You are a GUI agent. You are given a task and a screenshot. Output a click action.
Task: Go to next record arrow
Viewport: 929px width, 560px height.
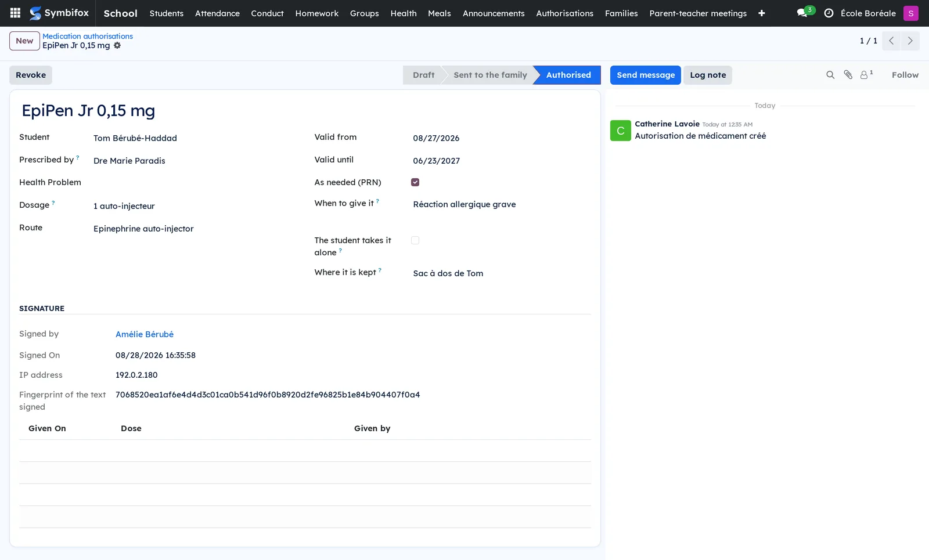[910, 41]
